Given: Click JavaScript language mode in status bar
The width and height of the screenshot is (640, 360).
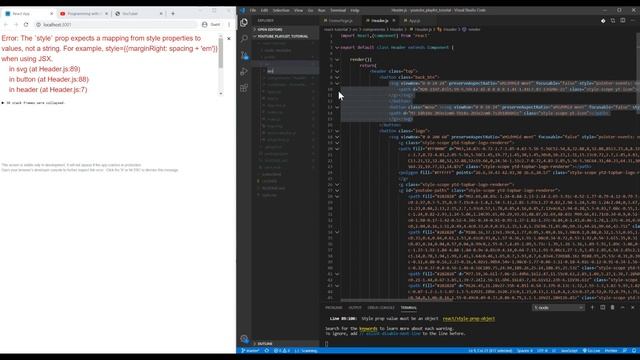Looking at the screenshot, I should 569,351.
